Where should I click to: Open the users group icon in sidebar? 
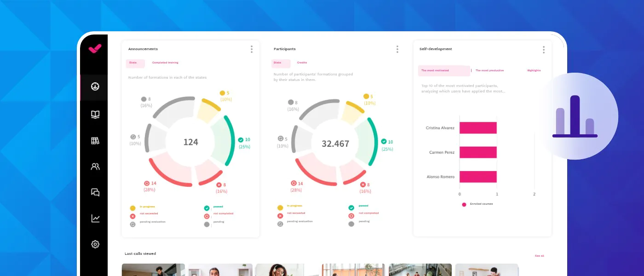(95, 167)
